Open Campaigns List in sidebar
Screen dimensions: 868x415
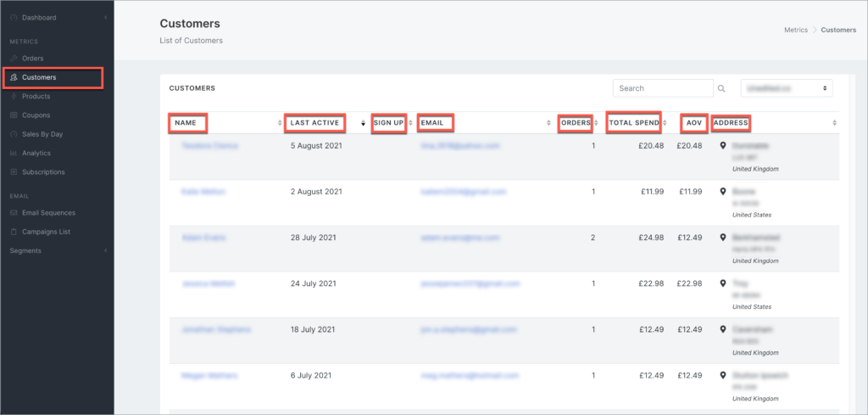(x=46, y=232)
